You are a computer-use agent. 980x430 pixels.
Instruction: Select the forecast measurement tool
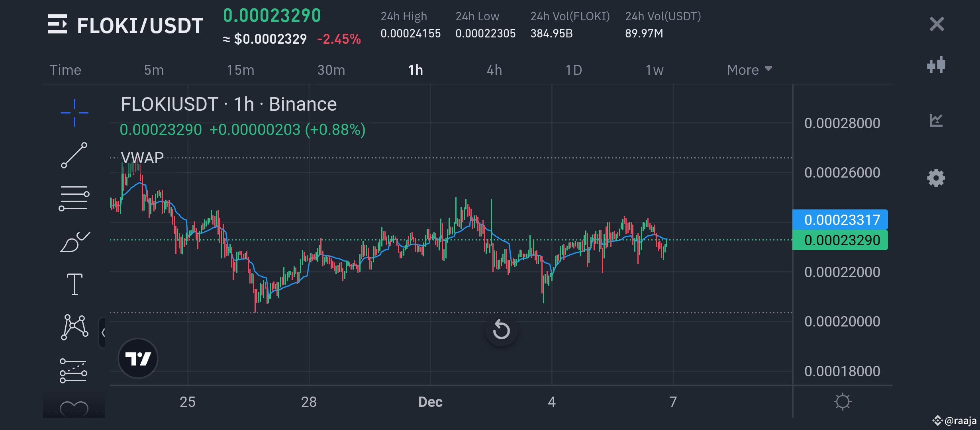click(73, 371)
